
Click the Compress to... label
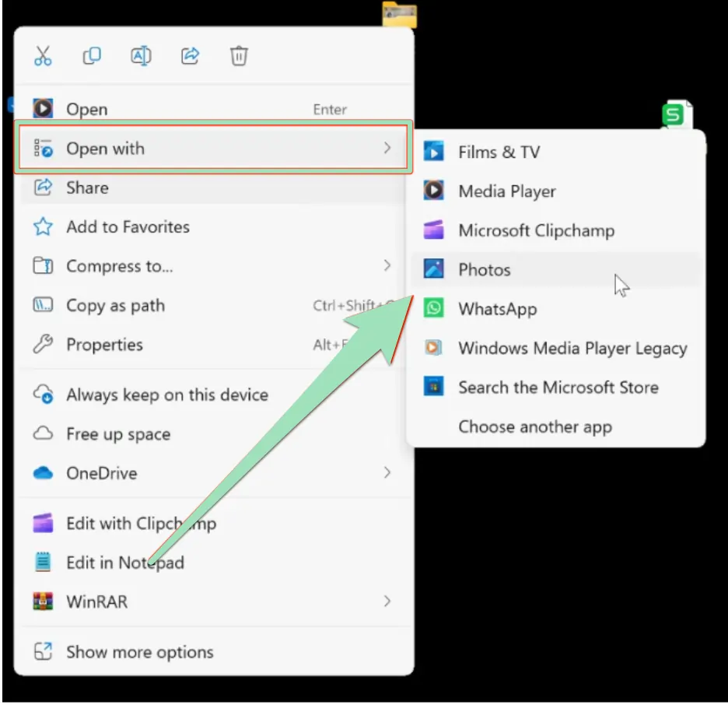click(x=119, y=266)
